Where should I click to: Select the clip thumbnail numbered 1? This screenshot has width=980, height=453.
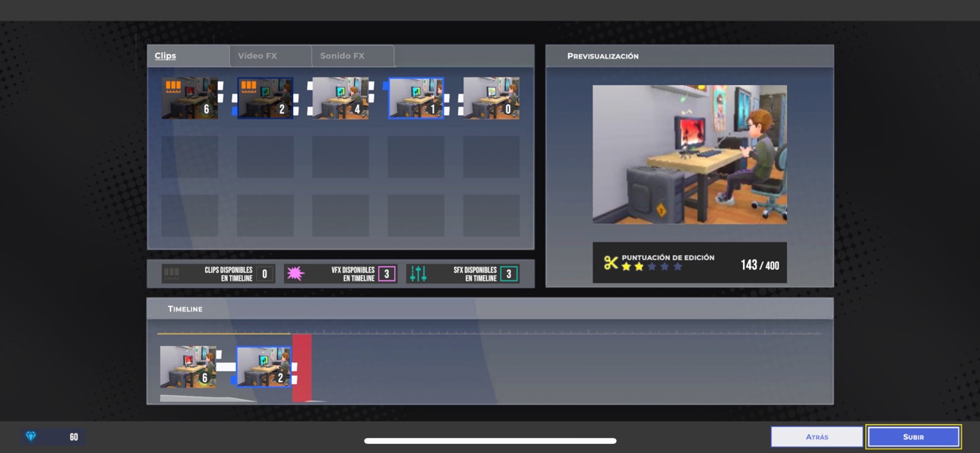416,98
